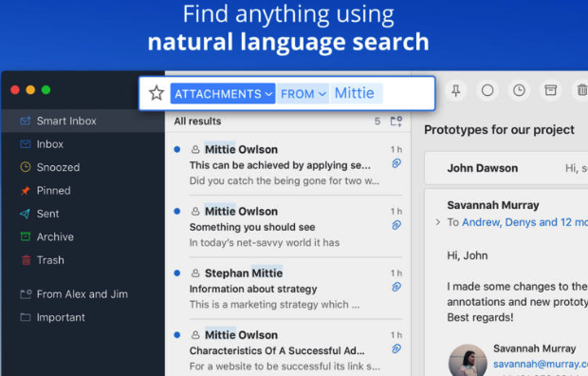Click Savannah Murray sender name in message
The height and width of the screenshot is (376, 588).
pos(493,205)
